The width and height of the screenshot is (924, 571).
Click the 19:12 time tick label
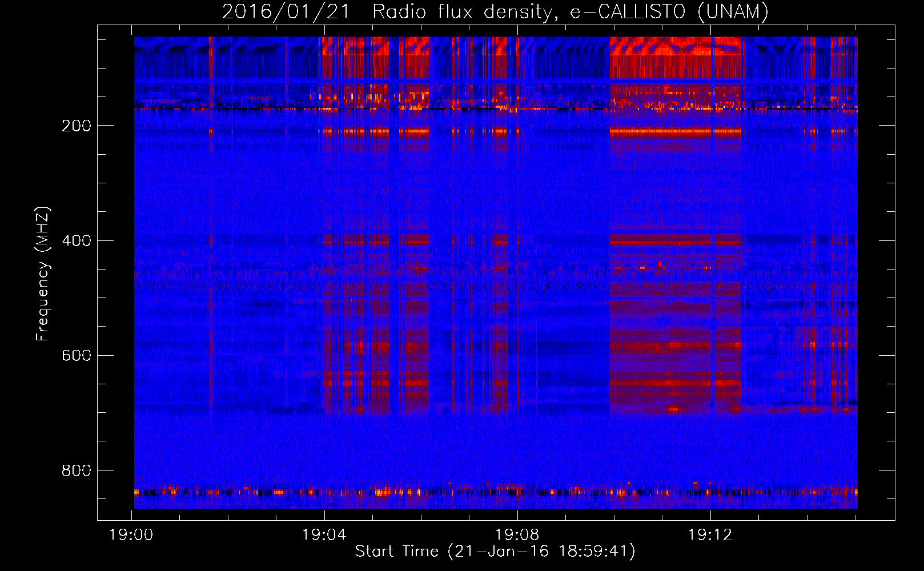click(710, 535)
